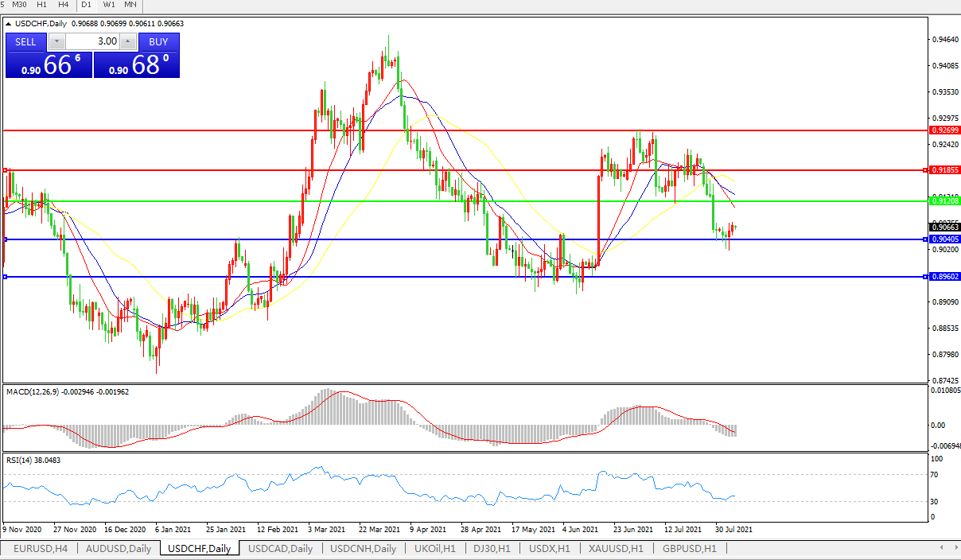Click the trade volume input field
Screen dimensions: 961x560
coord(92,41)
